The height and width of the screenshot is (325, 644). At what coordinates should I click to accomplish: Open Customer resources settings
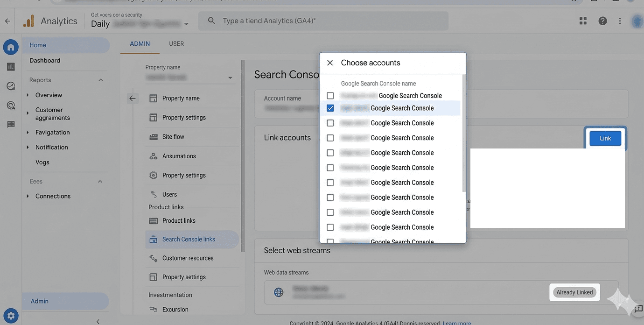coord(188,258)
